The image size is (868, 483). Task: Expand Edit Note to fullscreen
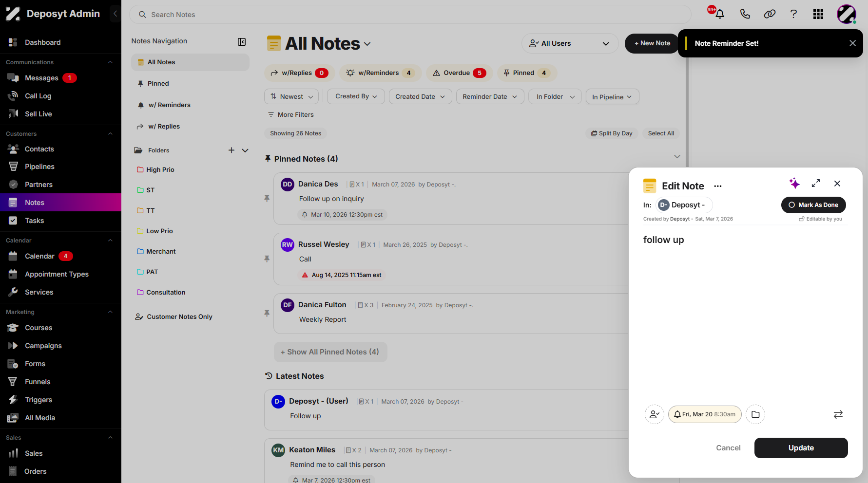(816, 183)
